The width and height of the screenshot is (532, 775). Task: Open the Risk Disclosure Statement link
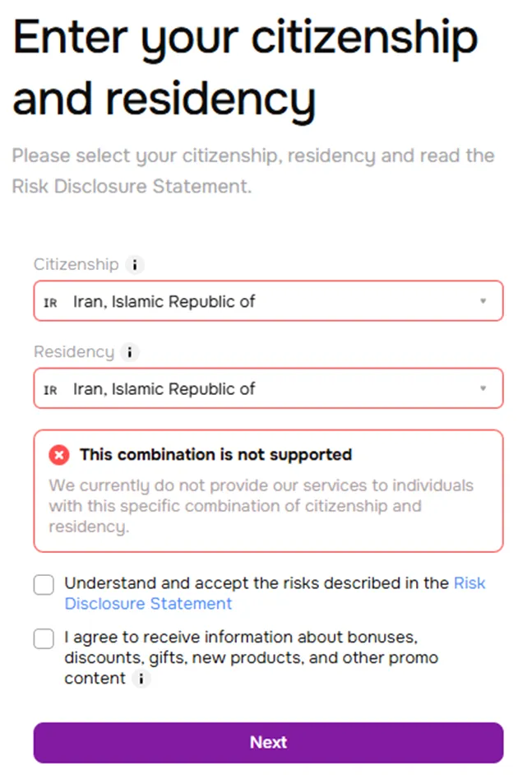[148, 604]
